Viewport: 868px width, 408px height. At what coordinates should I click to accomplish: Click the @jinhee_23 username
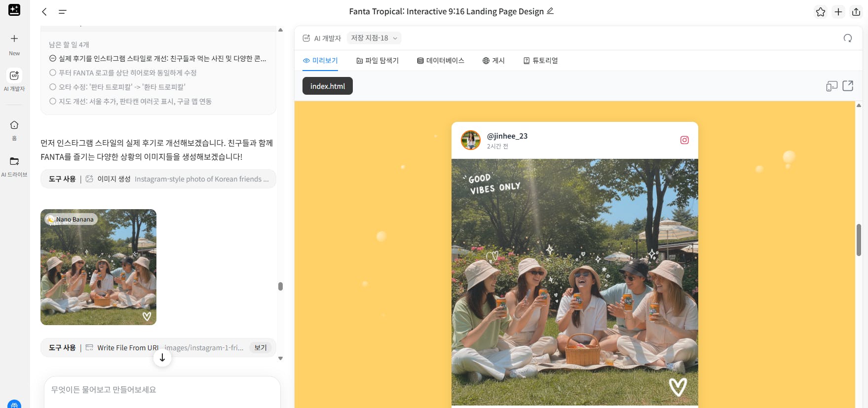(x=507, y=136)
